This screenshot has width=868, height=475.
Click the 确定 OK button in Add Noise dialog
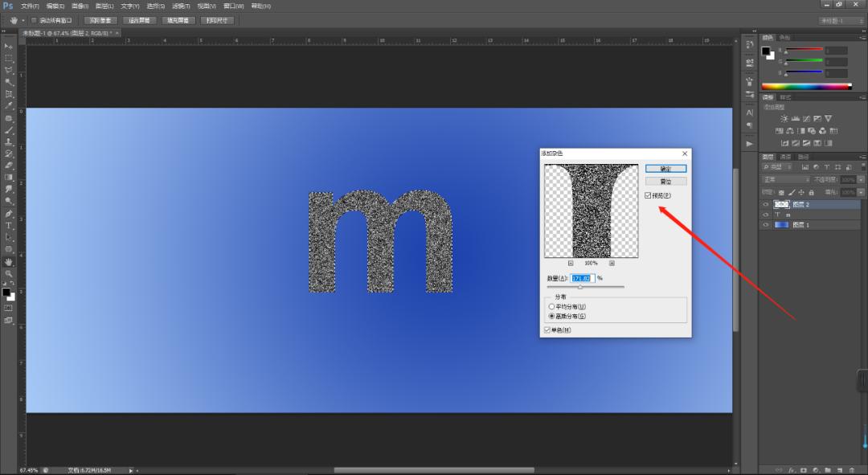pos(666,168)
